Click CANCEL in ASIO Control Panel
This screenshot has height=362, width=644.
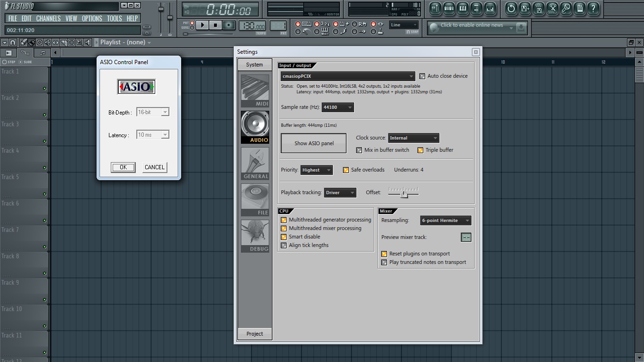pyautogui.click(x=155, y=167)
